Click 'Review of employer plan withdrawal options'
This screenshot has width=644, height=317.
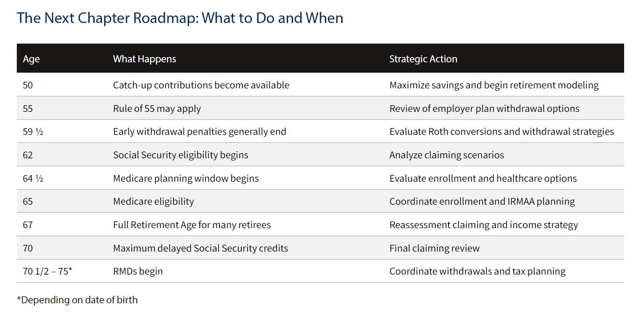click(484, 108)
